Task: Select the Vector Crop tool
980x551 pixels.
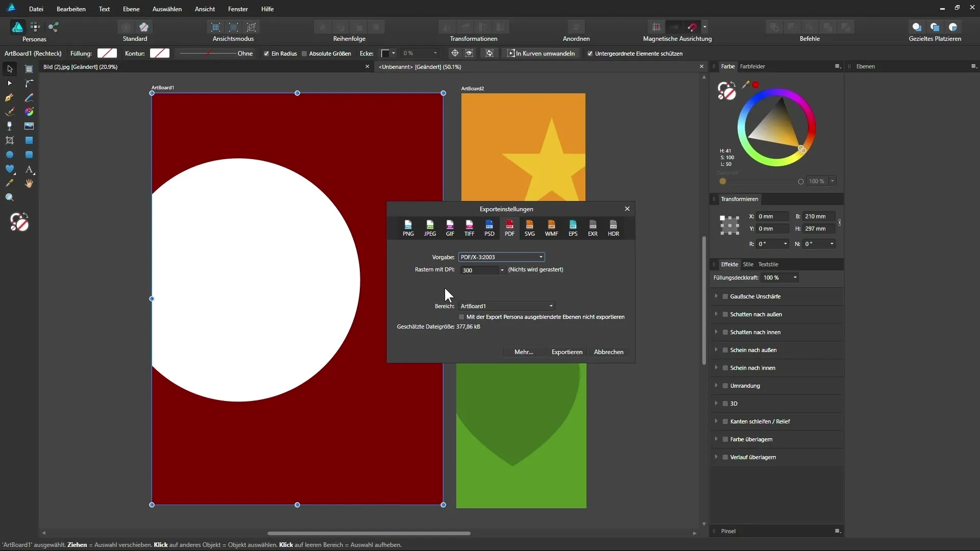Action: (10, 140)
